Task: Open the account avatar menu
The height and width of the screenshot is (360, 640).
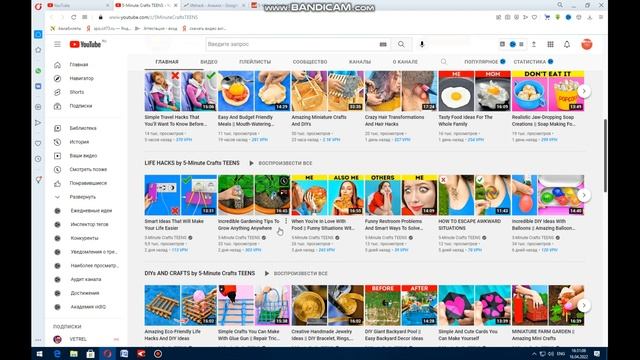Action: click(587, 44)
